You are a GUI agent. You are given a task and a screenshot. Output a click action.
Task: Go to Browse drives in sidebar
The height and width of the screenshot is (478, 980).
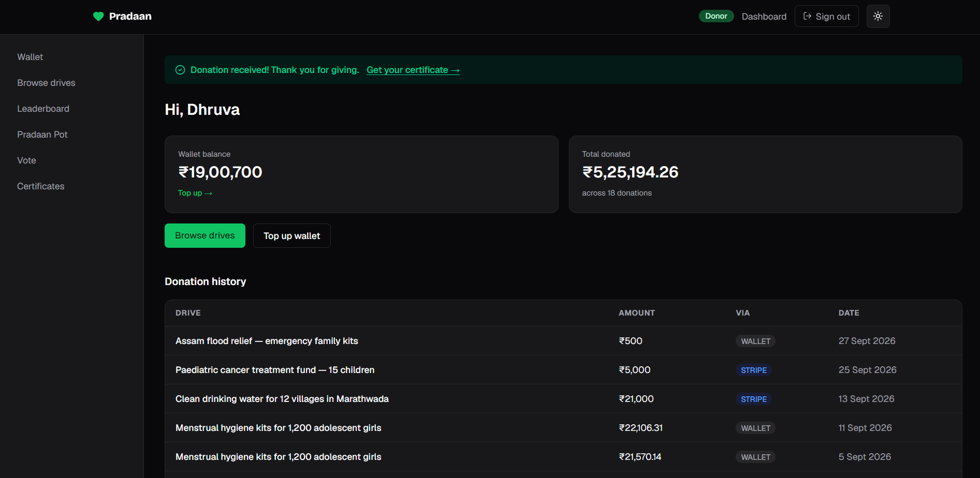pyautogui.click(x=46, y=83)
